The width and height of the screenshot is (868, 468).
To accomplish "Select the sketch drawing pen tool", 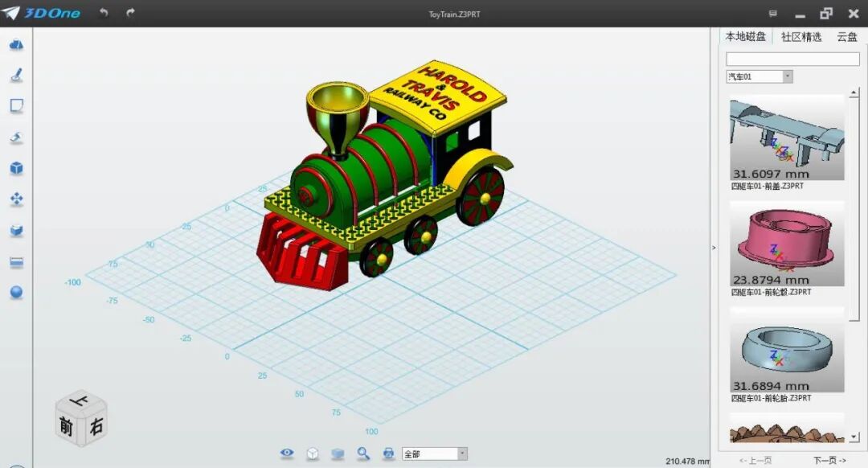I will [16, 75].
